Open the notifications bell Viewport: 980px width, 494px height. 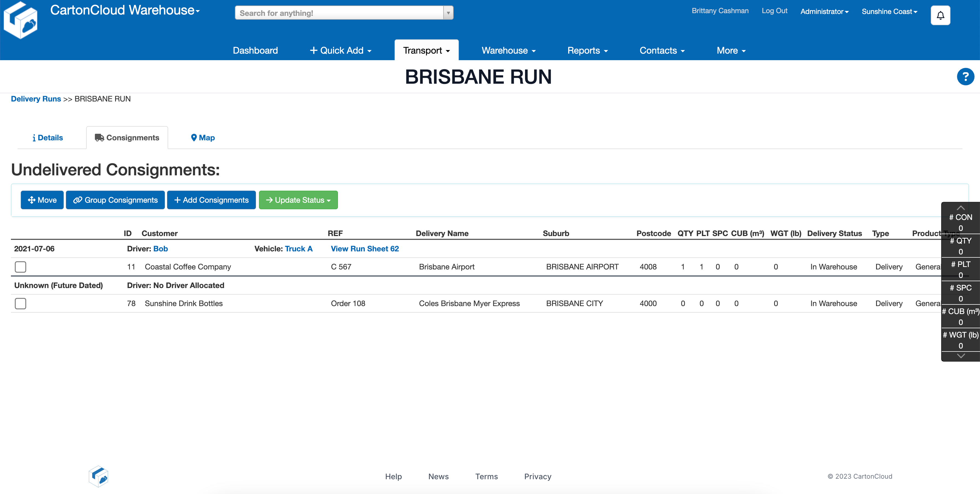tap(940, 16)
